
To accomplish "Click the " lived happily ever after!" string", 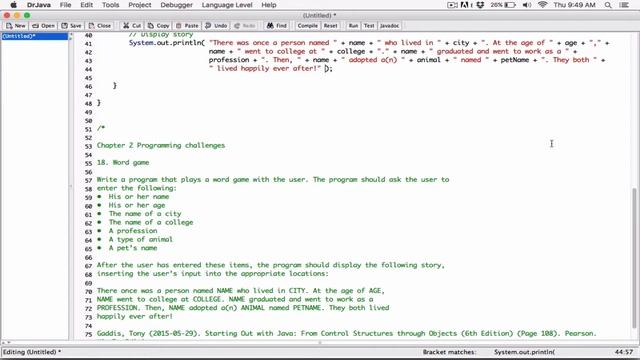I will (x=265, y=68).
